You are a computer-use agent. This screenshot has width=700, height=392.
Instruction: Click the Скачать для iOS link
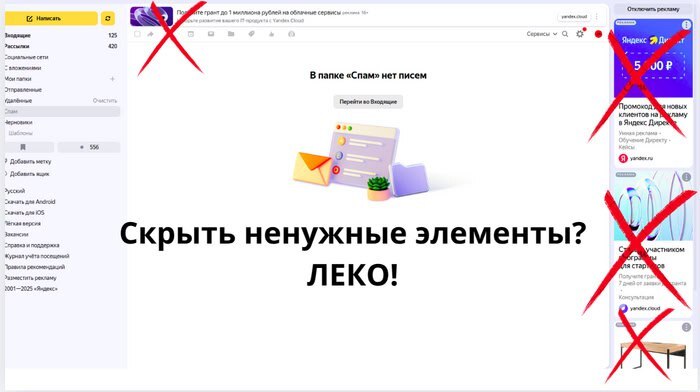(25, 213)
